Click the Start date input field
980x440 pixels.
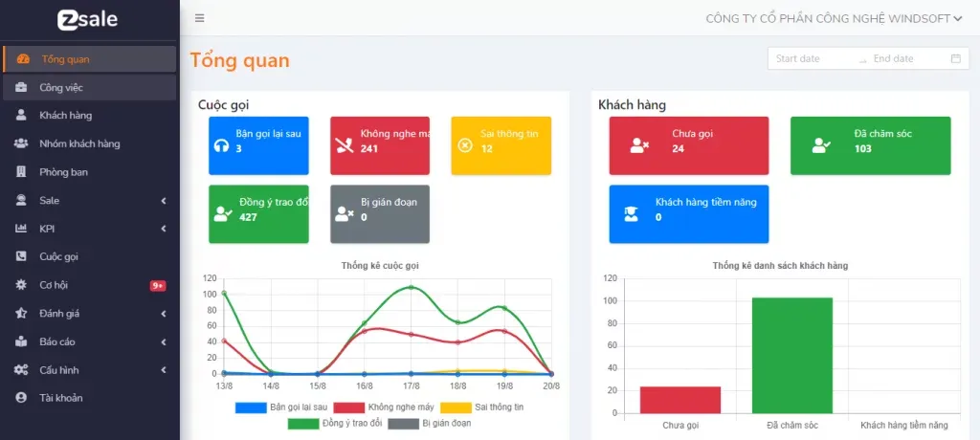coord(813,58)
